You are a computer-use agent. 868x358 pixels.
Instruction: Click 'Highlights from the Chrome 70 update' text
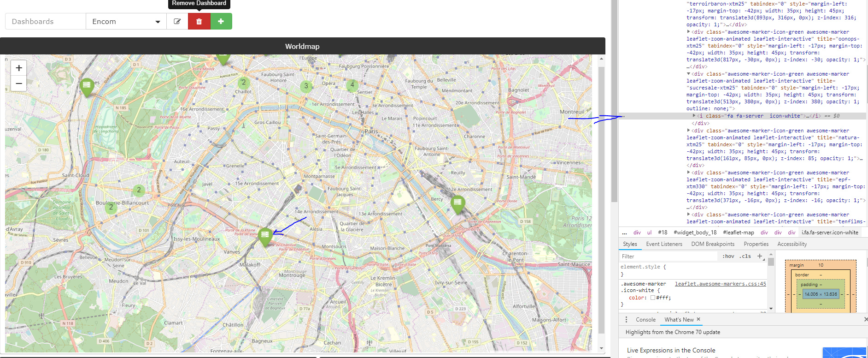[x=673, y=332]
